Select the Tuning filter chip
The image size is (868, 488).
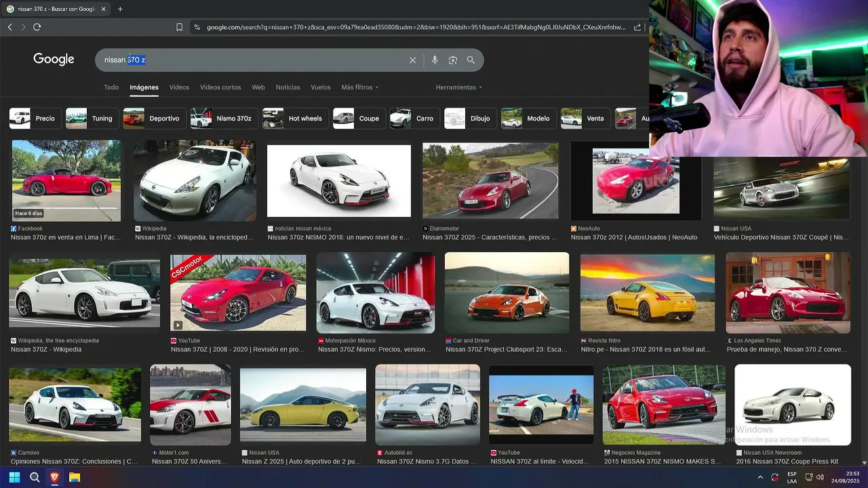coord(92,119)
